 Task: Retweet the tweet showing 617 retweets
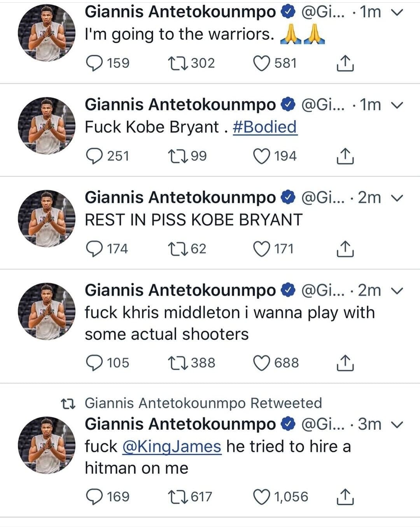(x=178, y=497)
